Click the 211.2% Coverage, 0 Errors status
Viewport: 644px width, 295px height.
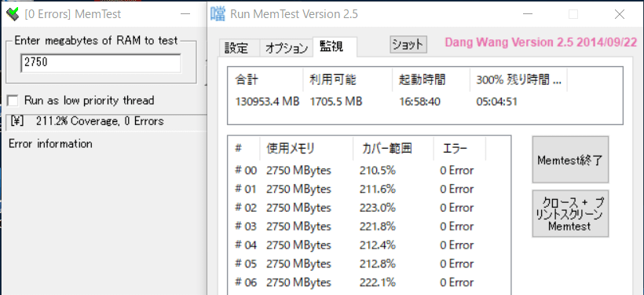click(x=100, y=121)
